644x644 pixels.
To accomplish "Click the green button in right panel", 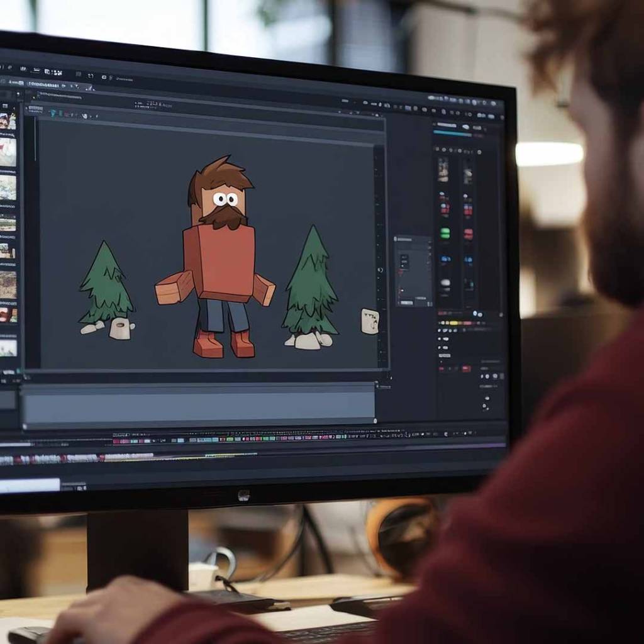I will click(445, 233).
